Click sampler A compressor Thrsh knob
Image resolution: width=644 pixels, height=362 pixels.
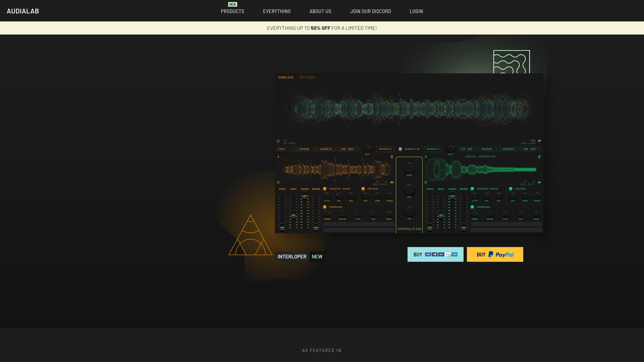327,214
